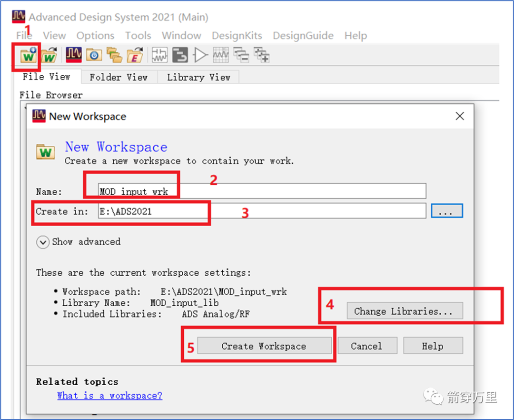Open New Layout window icon

click(180, 55)
